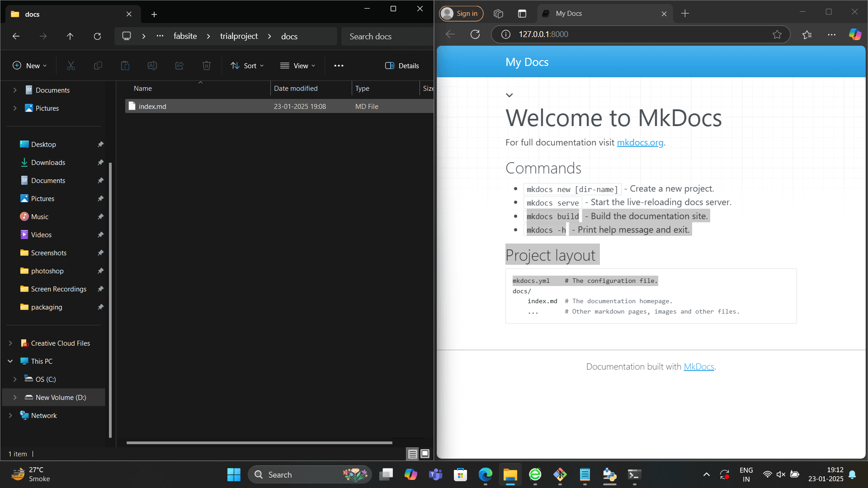Open Edge tab actions menu icon
868x488 pixels.
(522, 14)
